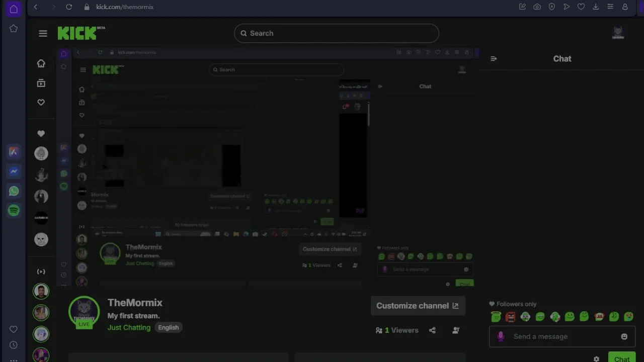Viewport: 644px width, 362px height.
Task: Open Opera sidebar more options dots
Action: click(x=14, y=359)
